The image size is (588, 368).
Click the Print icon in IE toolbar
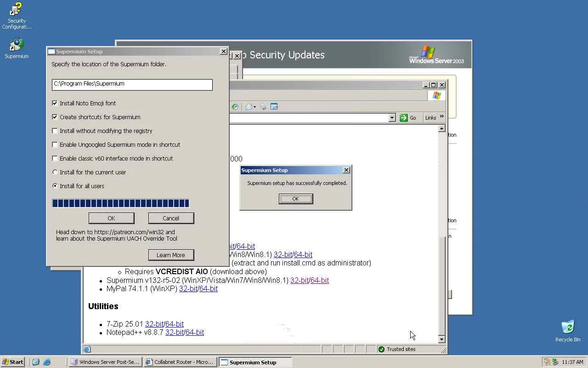(x=263, y=107)
